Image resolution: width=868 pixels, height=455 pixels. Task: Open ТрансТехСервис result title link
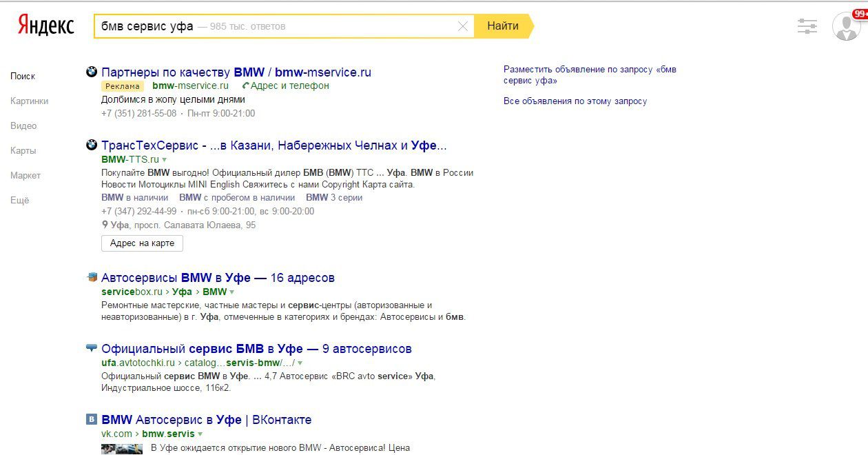[274, 146]
